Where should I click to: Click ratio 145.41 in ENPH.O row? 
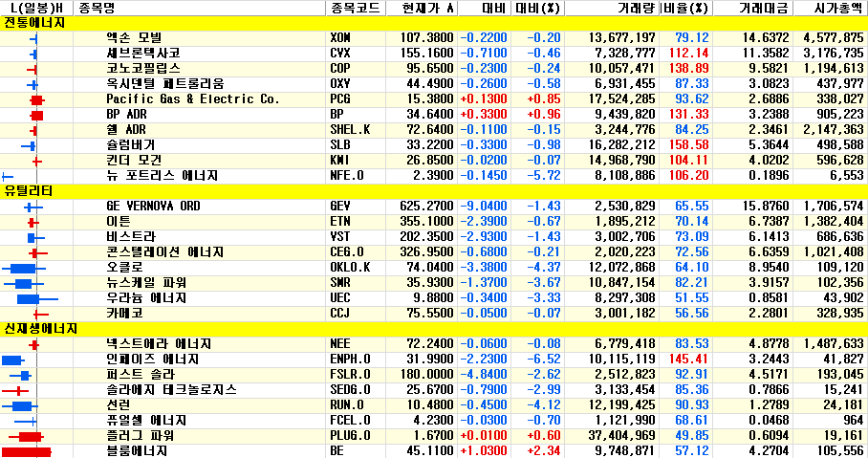click(689, 359)
